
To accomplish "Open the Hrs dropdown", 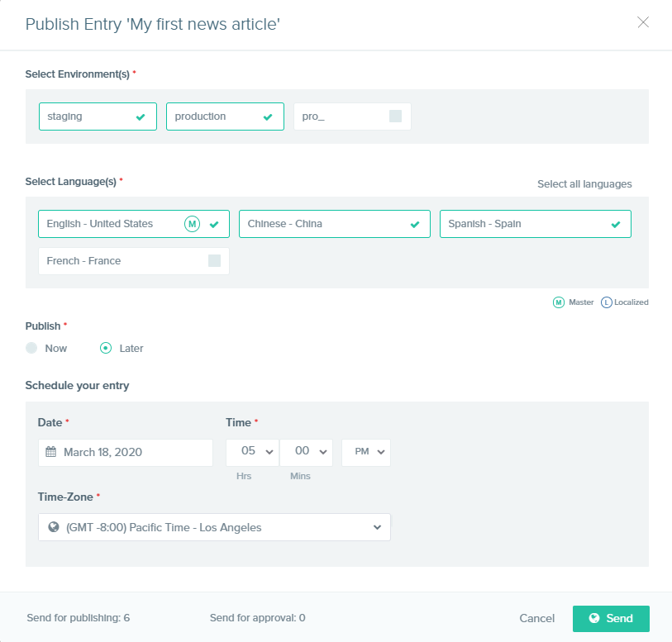I will tap(252, 452).
